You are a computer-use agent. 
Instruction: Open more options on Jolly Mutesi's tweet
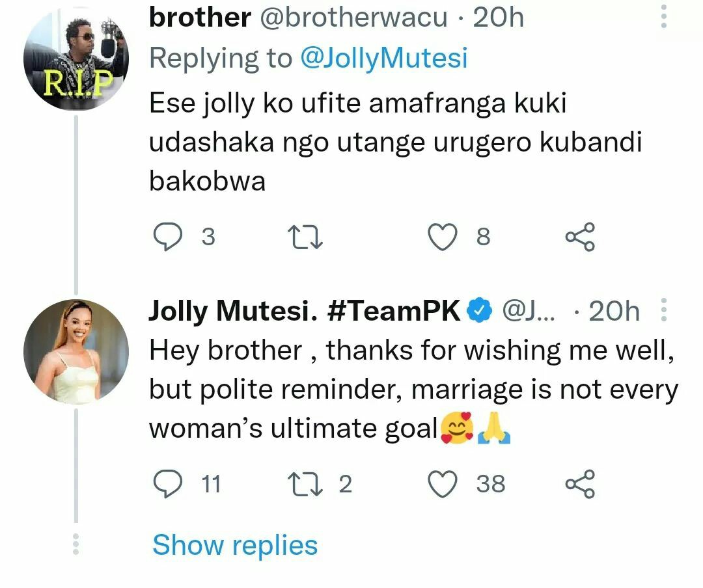(664, 310)
